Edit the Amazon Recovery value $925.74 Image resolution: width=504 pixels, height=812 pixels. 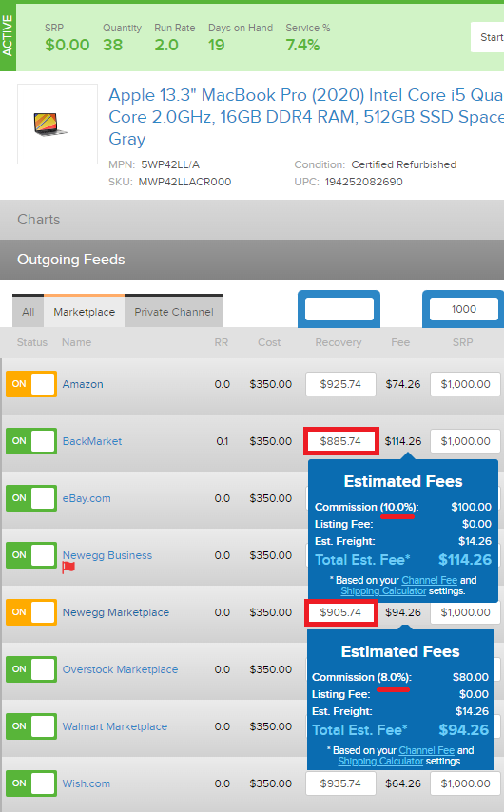[340, 384]
